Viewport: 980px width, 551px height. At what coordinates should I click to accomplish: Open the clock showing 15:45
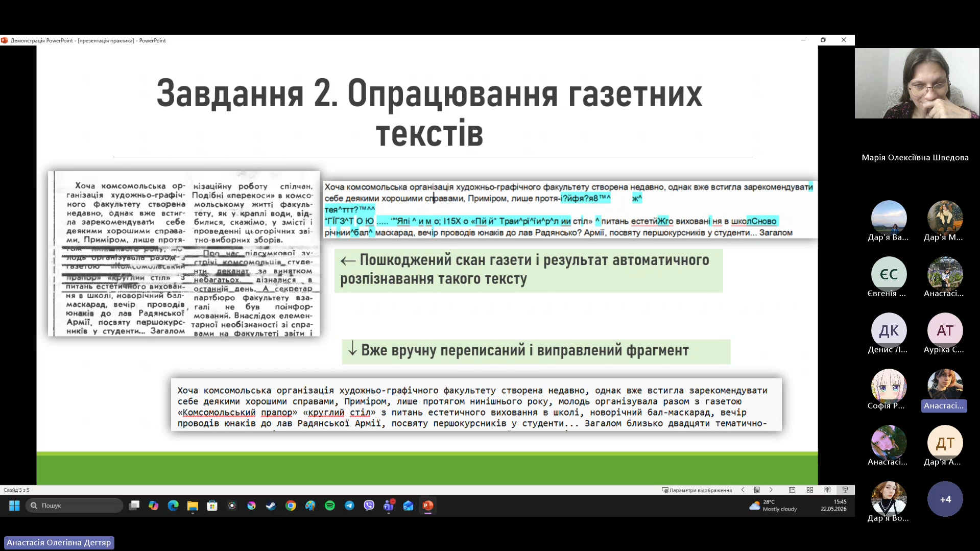tap(833, 506)
